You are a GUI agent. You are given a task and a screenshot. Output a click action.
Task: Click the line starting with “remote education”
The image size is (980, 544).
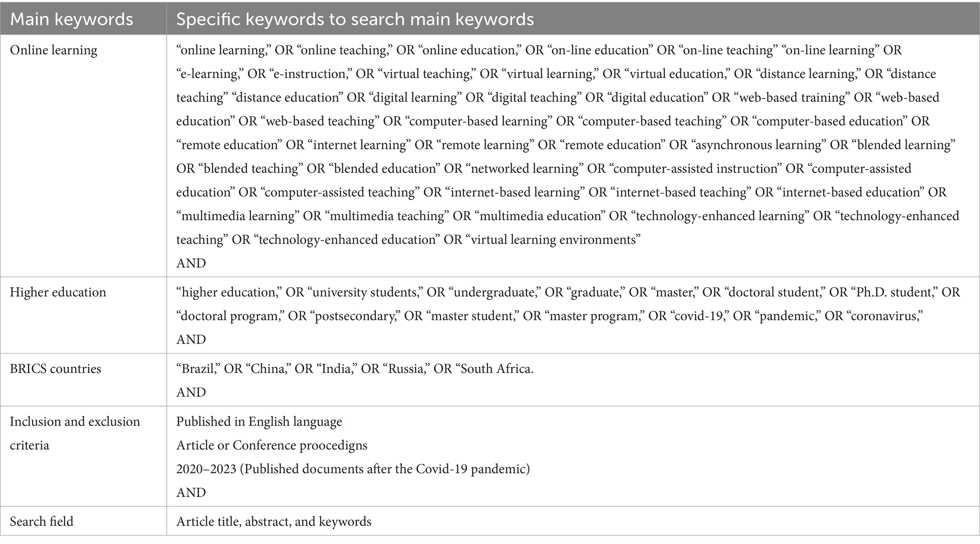[566, 145]
